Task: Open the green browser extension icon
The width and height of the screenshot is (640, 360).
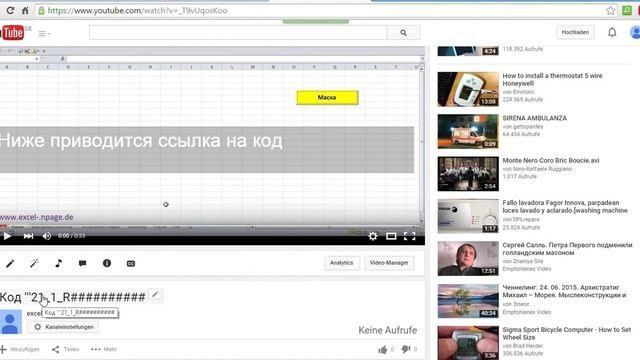Action: (x=627, y=11)
